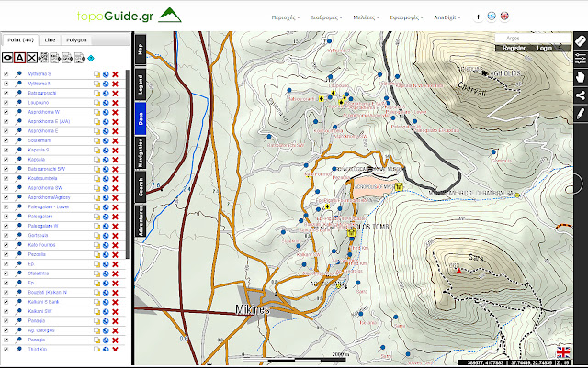Uncheck the Kalkani SW checkbox

6,311
